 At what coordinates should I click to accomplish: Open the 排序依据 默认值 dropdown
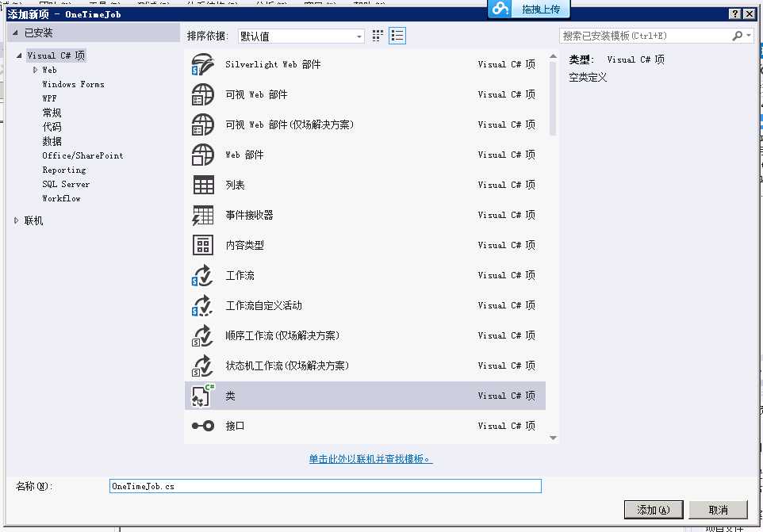[301, 36]
